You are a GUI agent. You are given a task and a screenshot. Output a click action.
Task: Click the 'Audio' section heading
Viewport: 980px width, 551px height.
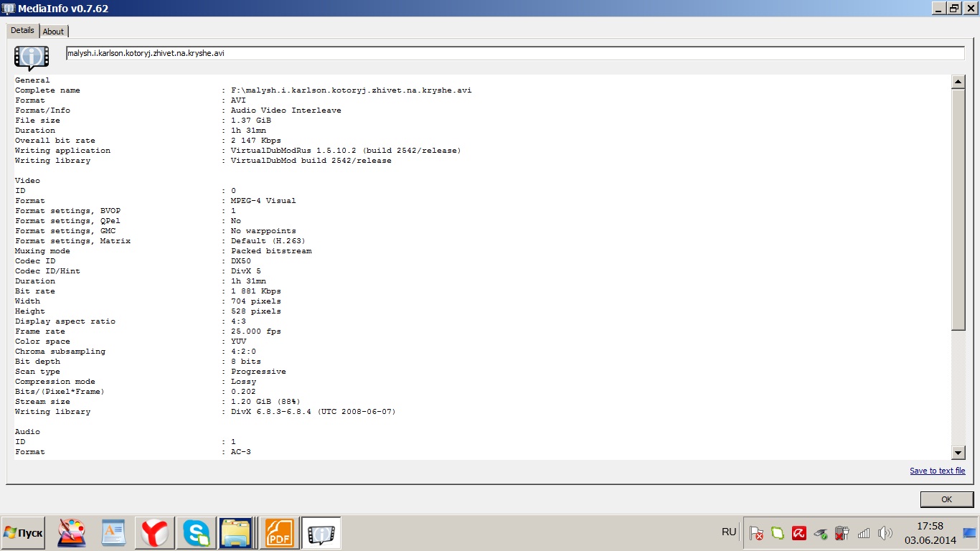coord(27,432)
